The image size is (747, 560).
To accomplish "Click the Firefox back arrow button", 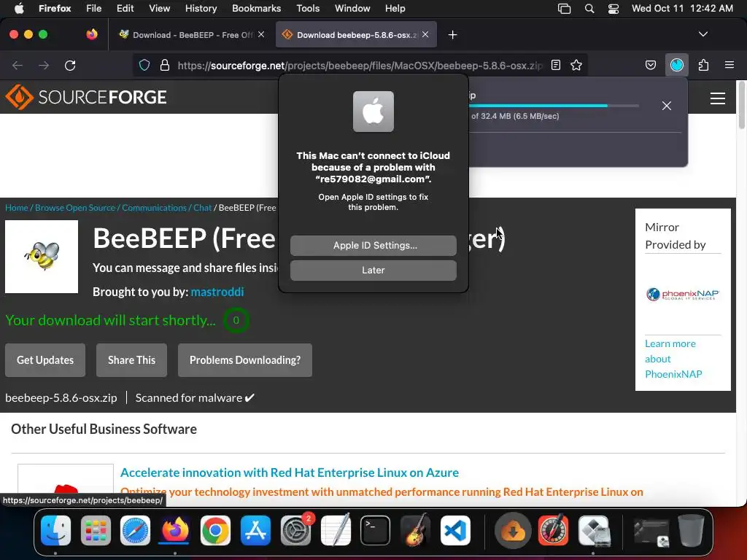I will (18, 65).
